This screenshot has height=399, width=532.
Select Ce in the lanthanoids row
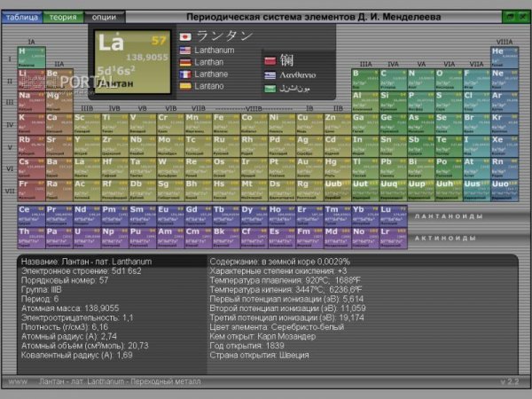tap(31, 215)
